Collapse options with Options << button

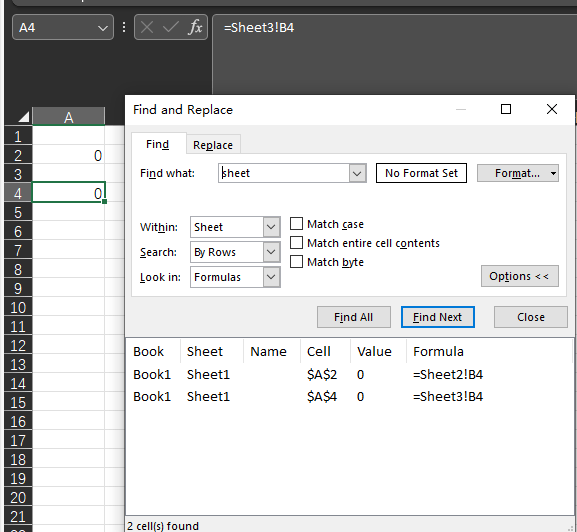click(520, 276)
